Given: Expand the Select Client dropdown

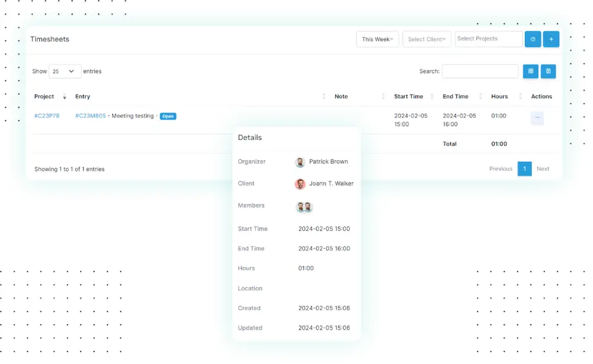Looking at the screenshot, I should pos(426,39).
